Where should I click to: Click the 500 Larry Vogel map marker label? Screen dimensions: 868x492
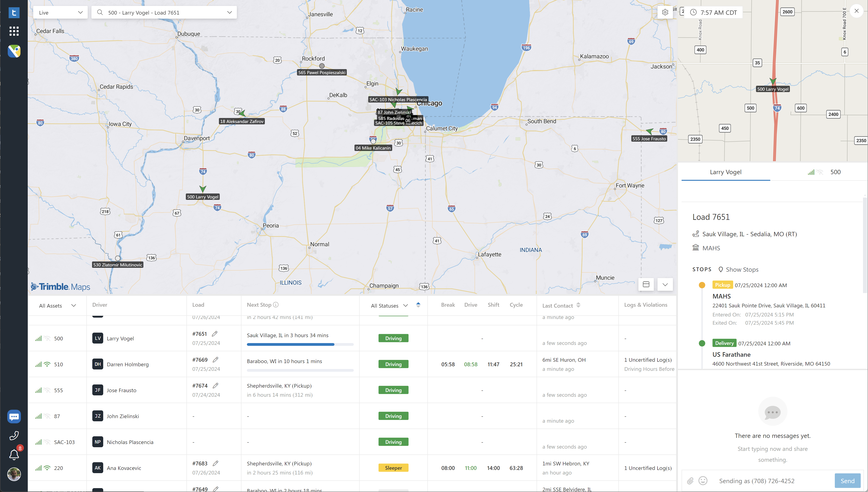click(203, 197)
